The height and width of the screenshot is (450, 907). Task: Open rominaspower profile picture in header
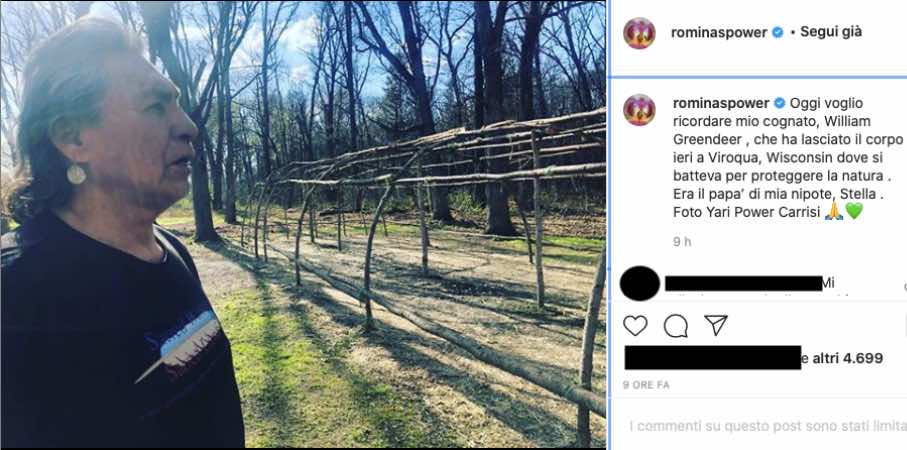(x=639, y=33)
